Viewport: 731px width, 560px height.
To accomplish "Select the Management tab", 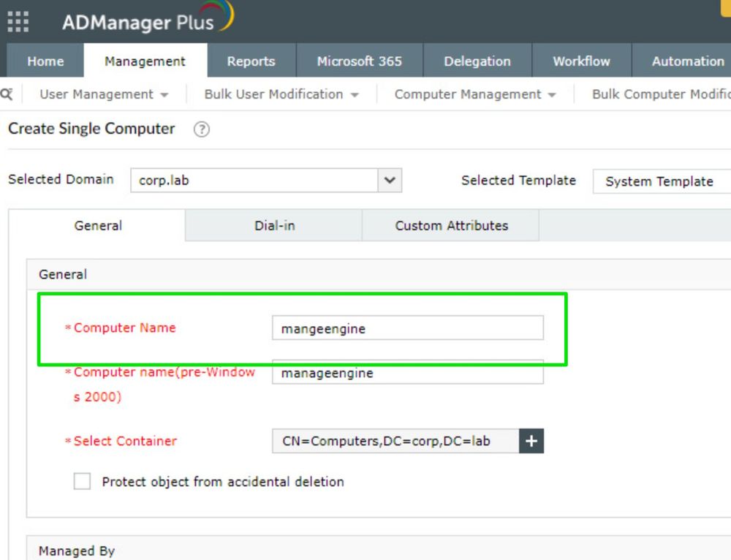I will coord(145,61).
